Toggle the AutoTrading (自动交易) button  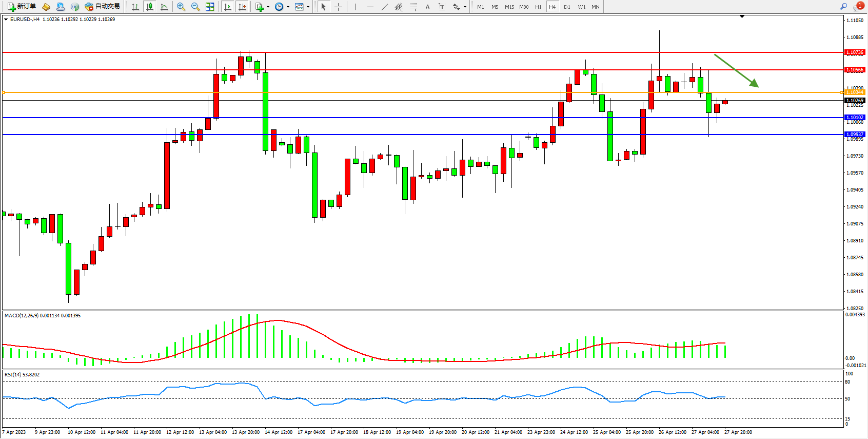(x=102, y=7)
